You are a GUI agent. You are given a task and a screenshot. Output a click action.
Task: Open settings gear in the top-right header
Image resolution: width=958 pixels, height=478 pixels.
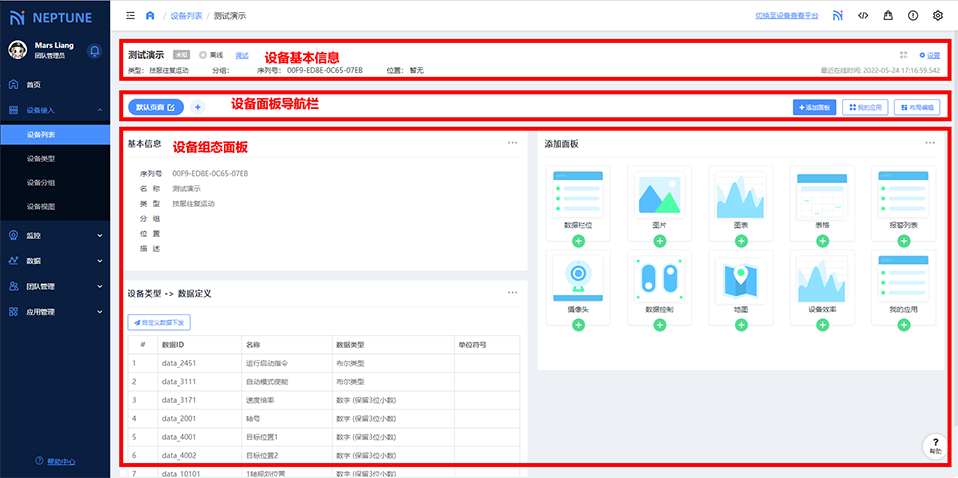(937, 16)
